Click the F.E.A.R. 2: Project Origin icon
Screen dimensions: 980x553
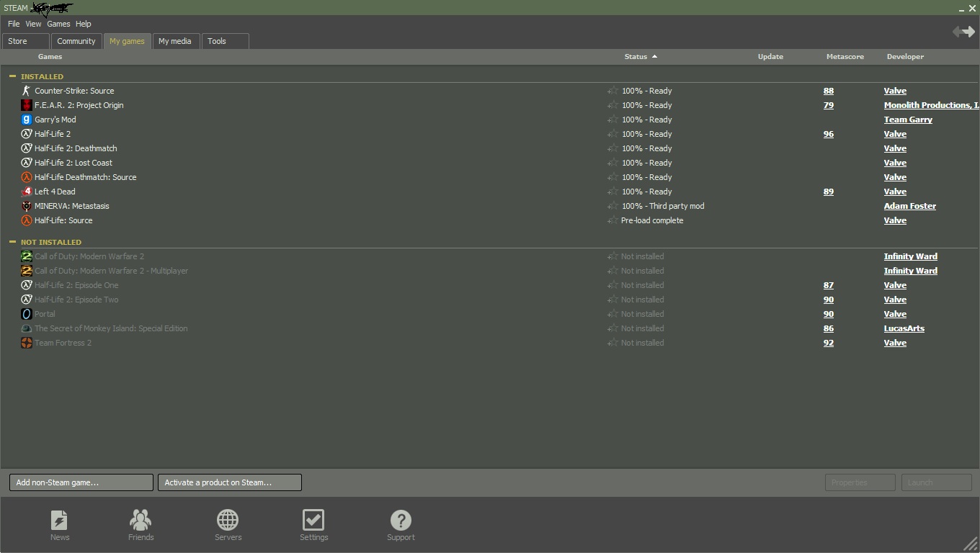(27, 105)
